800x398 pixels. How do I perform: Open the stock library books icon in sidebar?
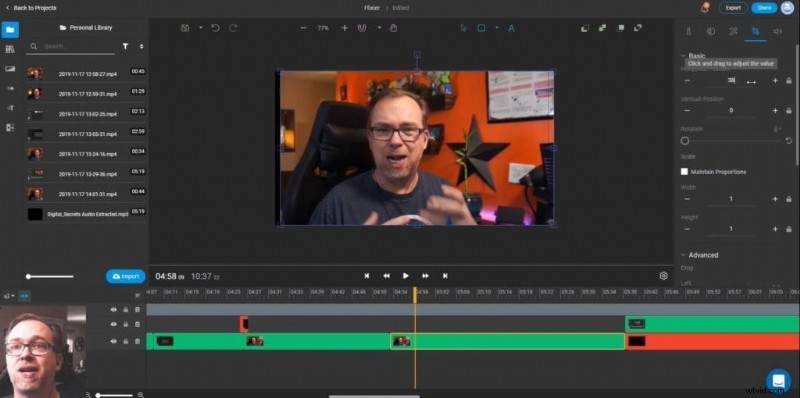[x=10, y=49]
